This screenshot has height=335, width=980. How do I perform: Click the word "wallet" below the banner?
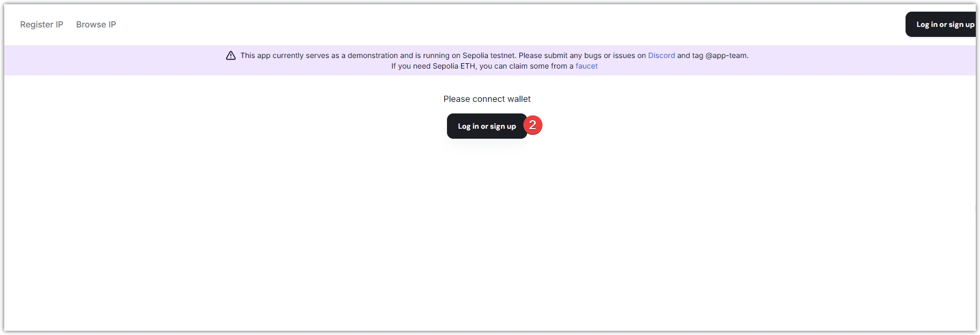click(x=519, y=99)
